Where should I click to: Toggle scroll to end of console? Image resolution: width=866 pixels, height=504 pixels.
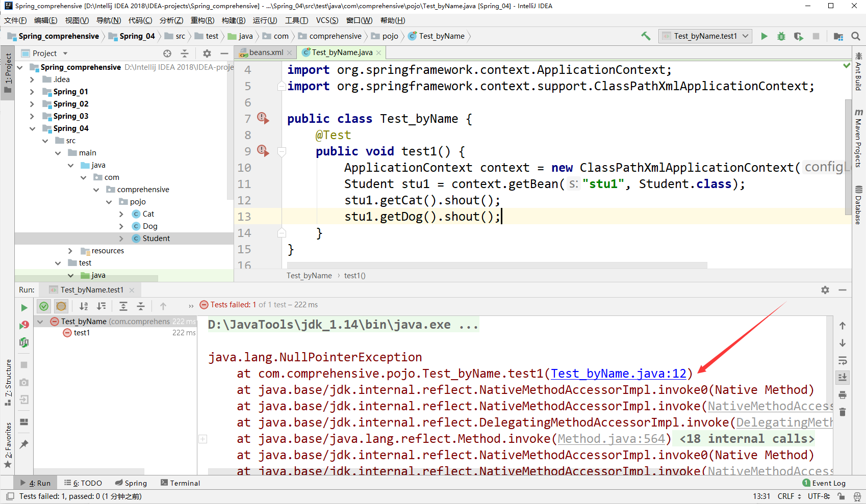[843, 378]
